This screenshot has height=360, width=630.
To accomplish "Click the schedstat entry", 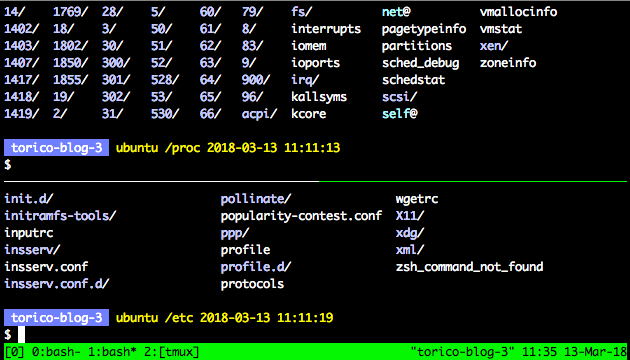I will pyautogui.click(x=413, y=80).
